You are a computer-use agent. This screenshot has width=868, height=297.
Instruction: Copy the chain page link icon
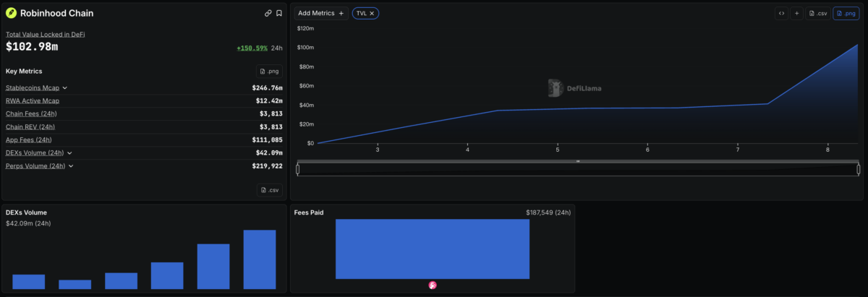click(x=268, y=13)
